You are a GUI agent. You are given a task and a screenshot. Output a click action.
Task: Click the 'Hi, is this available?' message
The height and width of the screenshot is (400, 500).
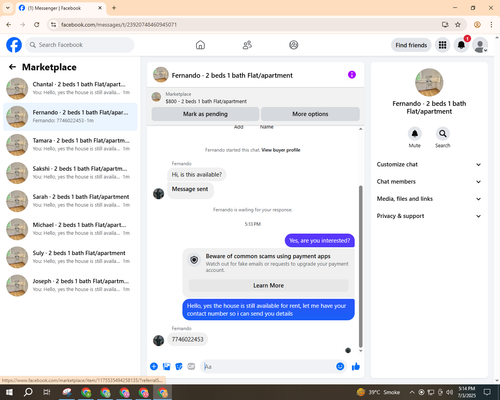(197, 174)
